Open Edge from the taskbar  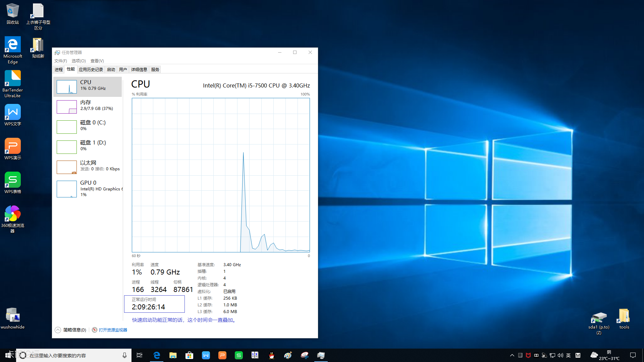157,355
